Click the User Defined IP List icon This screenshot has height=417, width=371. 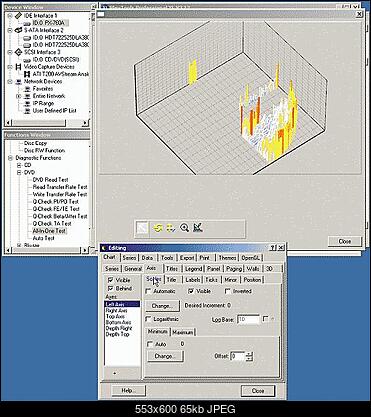(x=27, y=111)
